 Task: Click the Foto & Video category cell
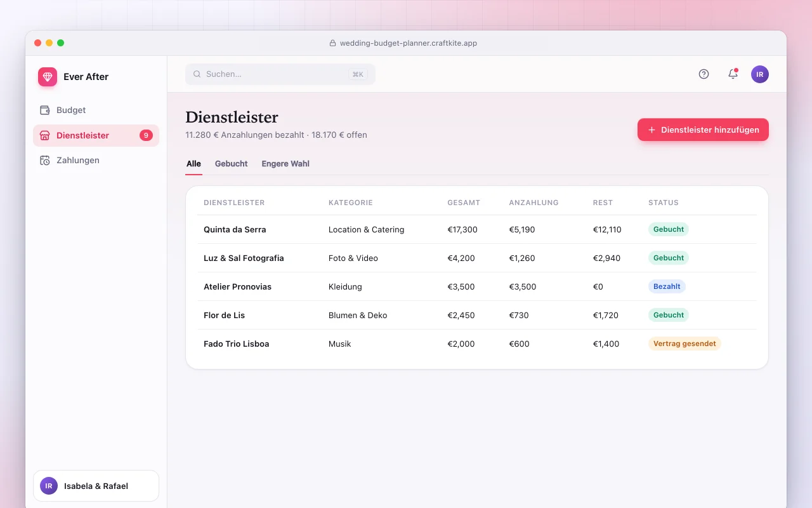click(353, 258)
